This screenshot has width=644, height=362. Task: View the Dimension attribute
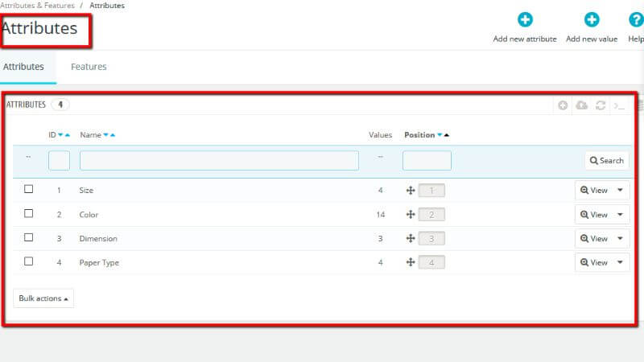click(594, 238)
